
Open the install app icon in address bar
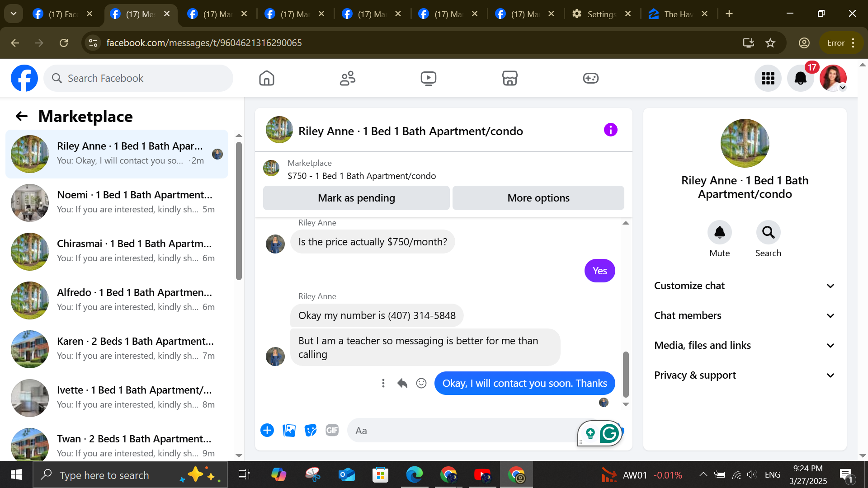click(748, 43)
